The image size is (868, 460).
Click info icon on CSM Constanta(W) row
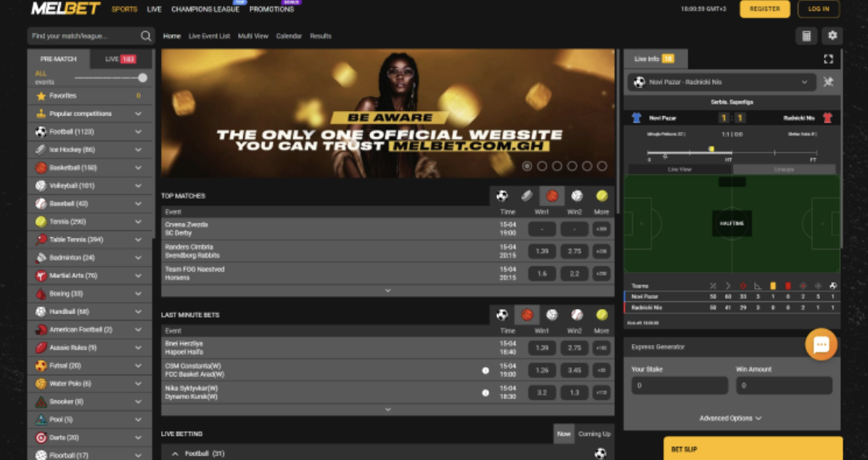pos(486,370)
